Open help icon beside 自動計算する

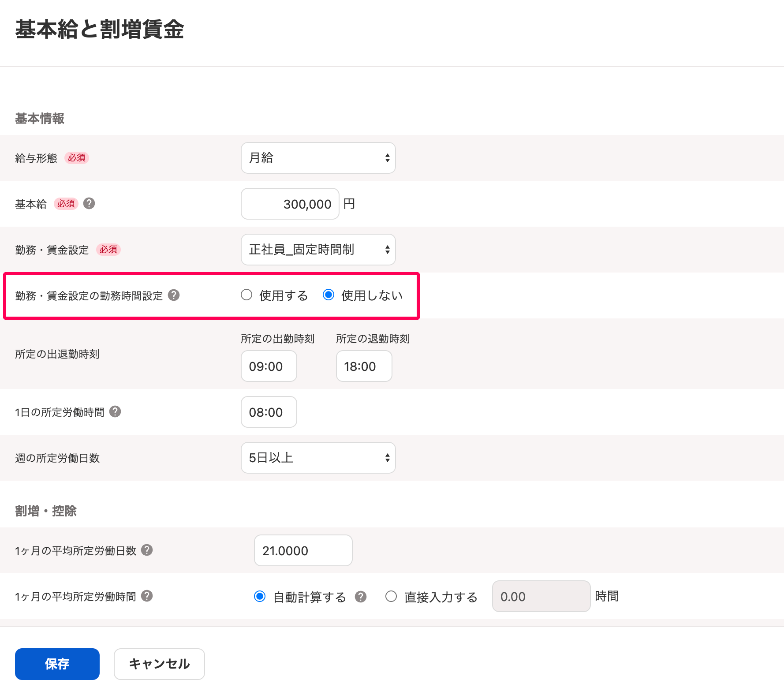coord(361,597)
